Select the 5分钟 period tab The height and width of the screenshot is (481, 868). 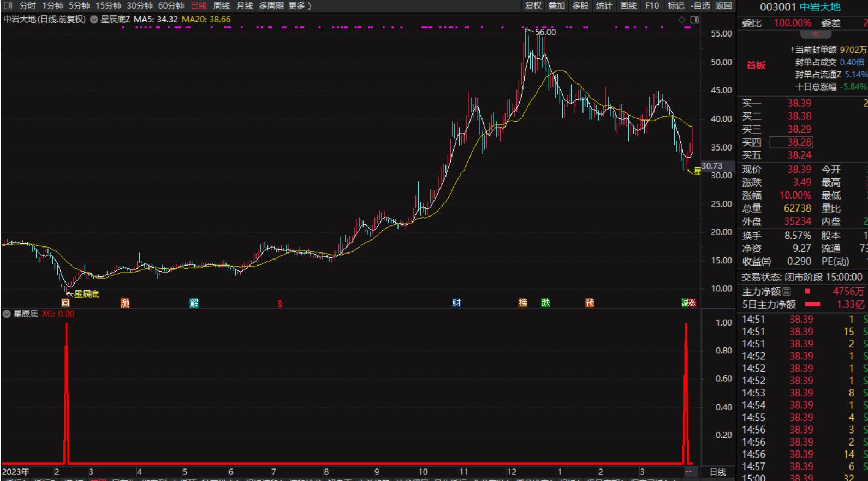click(x=79, y=5)
